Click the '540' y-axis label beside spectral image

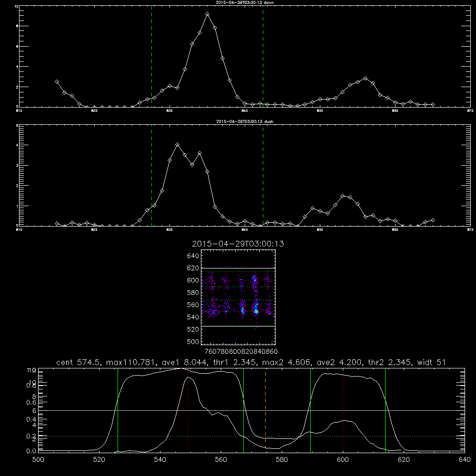point(193,317)
